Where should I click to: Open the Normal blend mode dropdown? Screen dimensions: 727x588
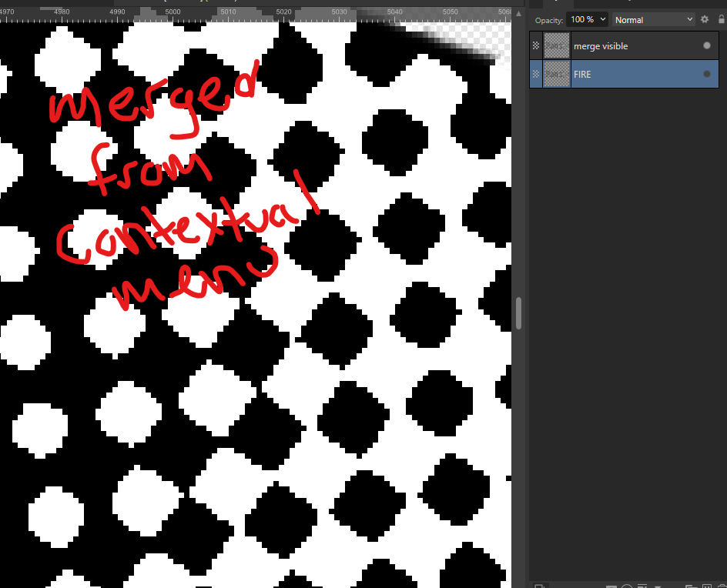(x=653, y=19)
